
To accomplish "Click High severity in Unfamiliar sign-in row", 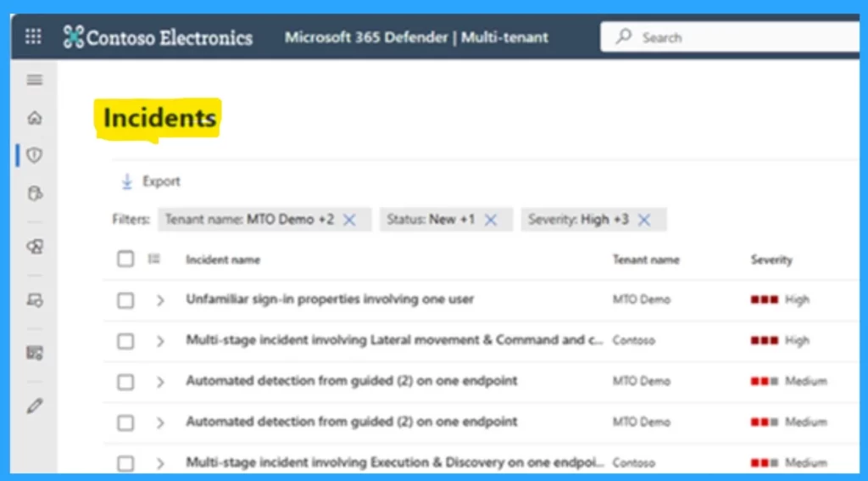I will 780,299.
